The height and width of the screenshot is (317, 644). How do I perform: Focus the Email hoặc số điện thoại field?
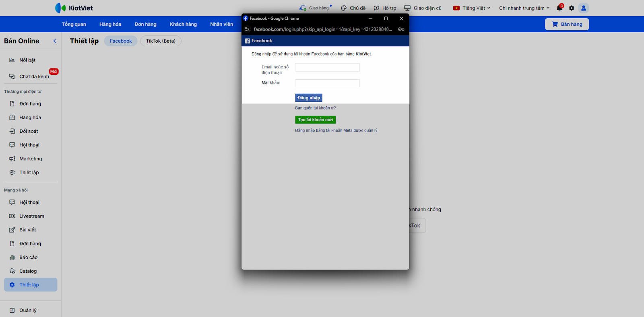tap(327, 68)
